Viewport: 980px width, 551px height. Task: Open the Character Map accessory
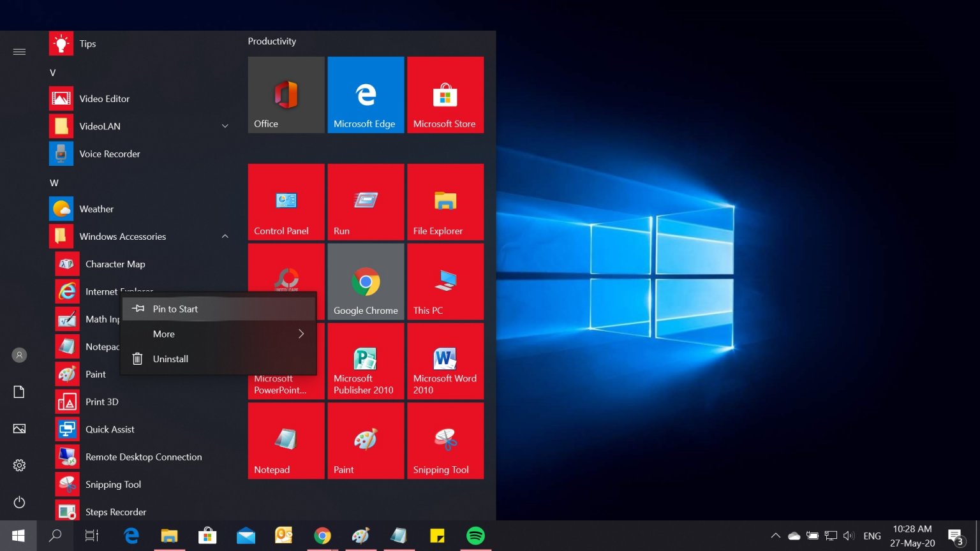(115, 263)
